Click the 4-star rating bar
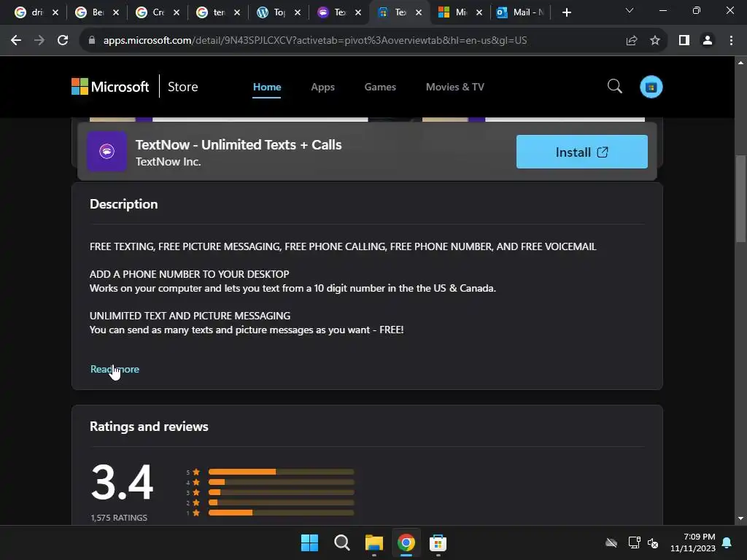 (x=281, y=482)
